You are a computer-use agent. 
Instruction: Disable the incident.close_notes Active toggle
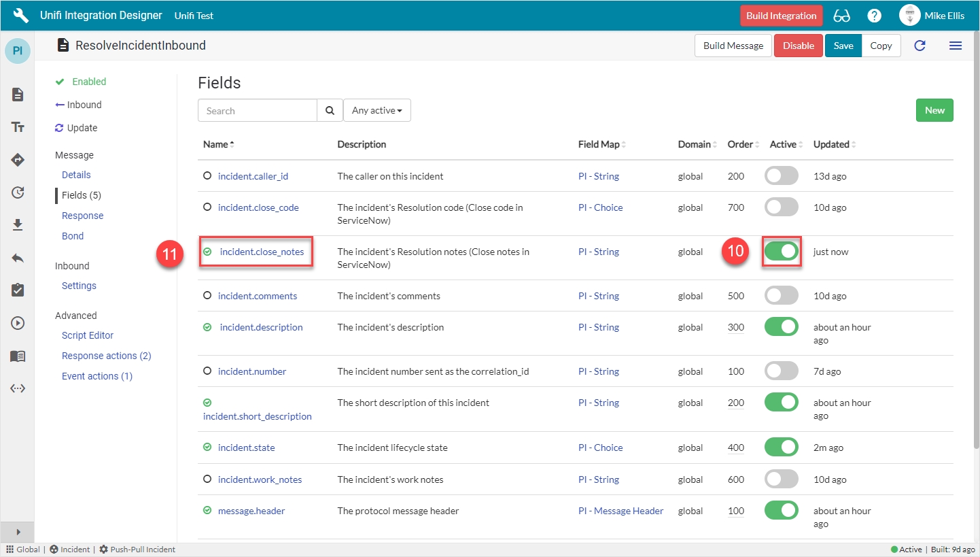[x=781, y=252]
